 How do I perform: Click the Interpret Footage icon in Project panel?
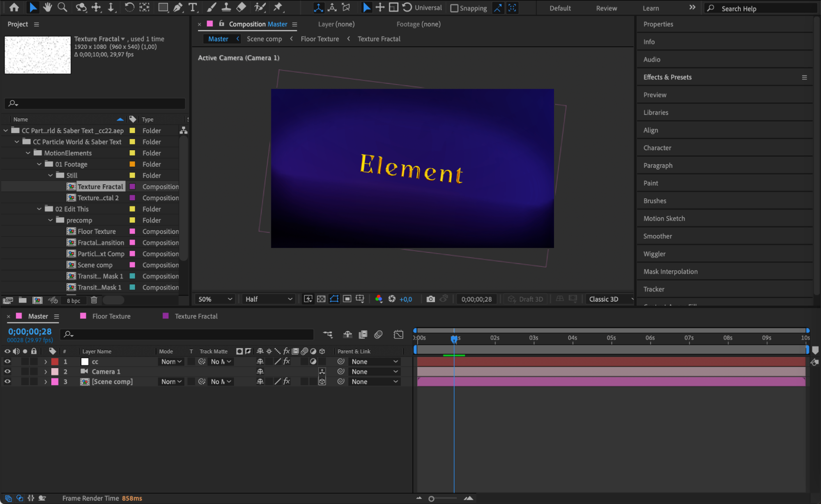pyautogui.click(x=8, y=300)
